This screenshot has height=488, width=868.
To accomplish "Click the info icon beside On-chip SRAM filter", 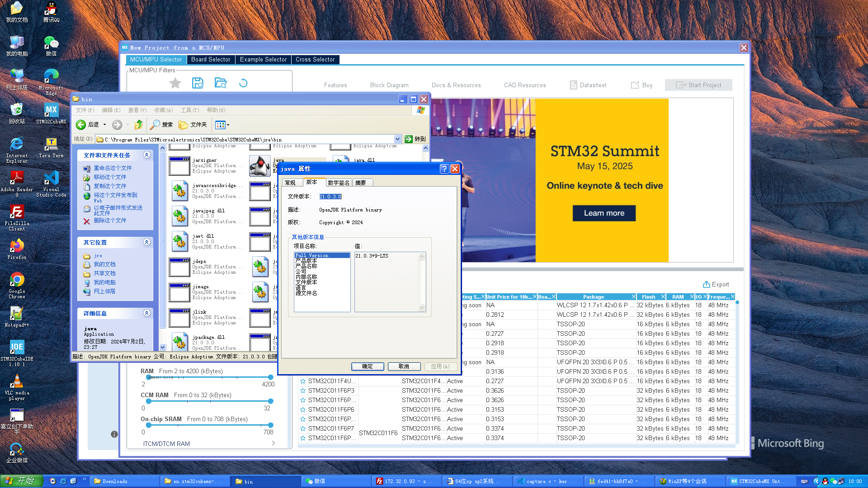I will (x=114, y=434).
